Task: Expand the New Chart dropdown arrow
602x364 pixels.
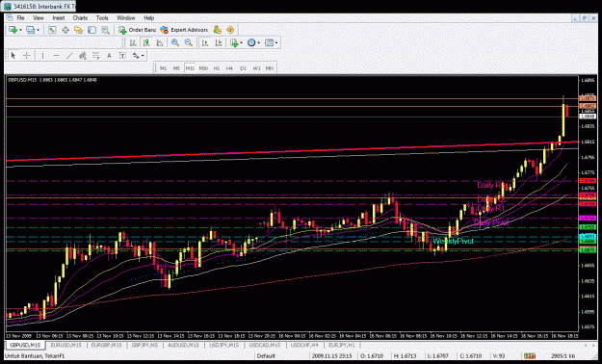Action: tap(20, 30)
